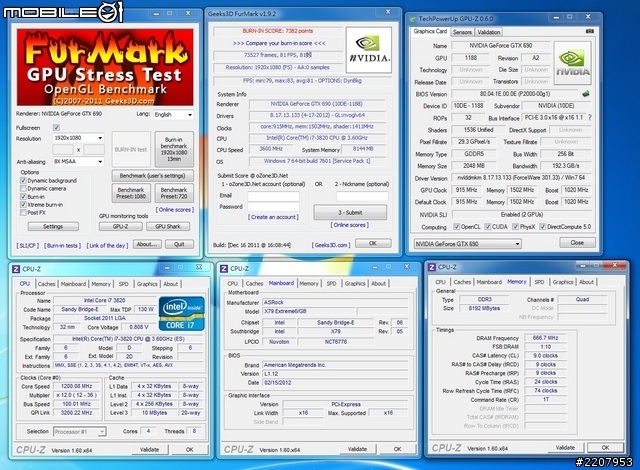Switch to the Validation tab in GPU-Z
The height and width of the screenshot is (470, 640).
pos(489,32)
